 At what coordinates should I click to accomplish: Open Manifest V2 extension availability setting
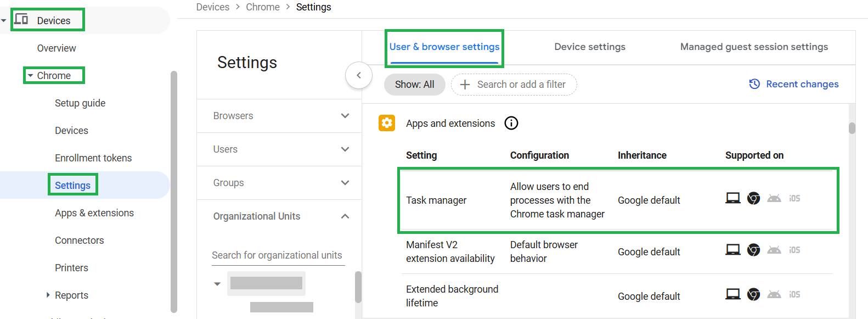(450, 251)
